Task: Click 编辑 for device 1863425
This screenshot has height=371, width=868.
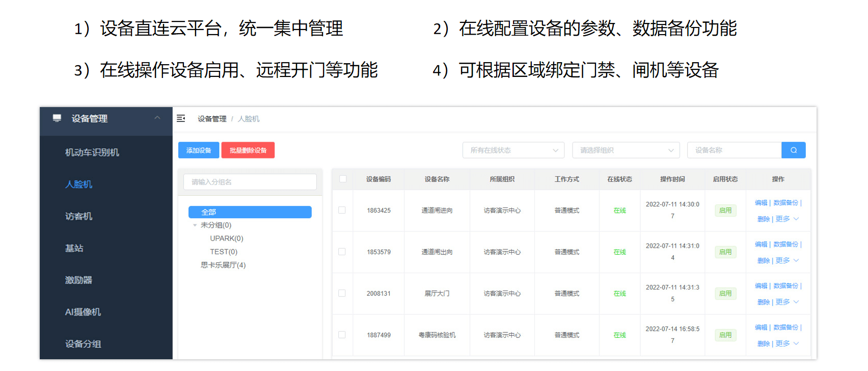Action: pos(761,203)
